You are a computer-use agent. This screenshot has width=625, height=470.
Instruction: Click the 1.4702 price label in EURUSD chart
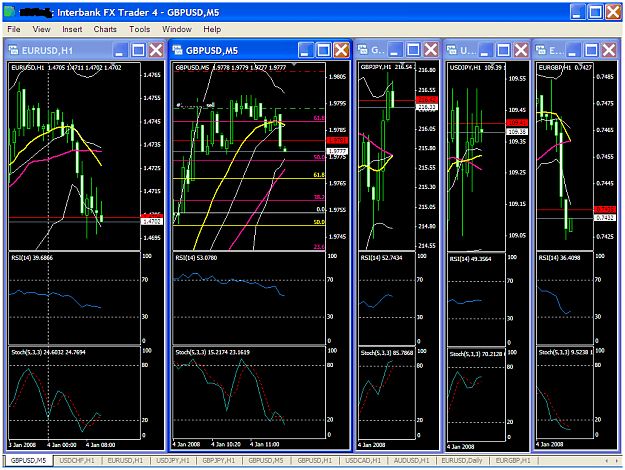point(151,221)
